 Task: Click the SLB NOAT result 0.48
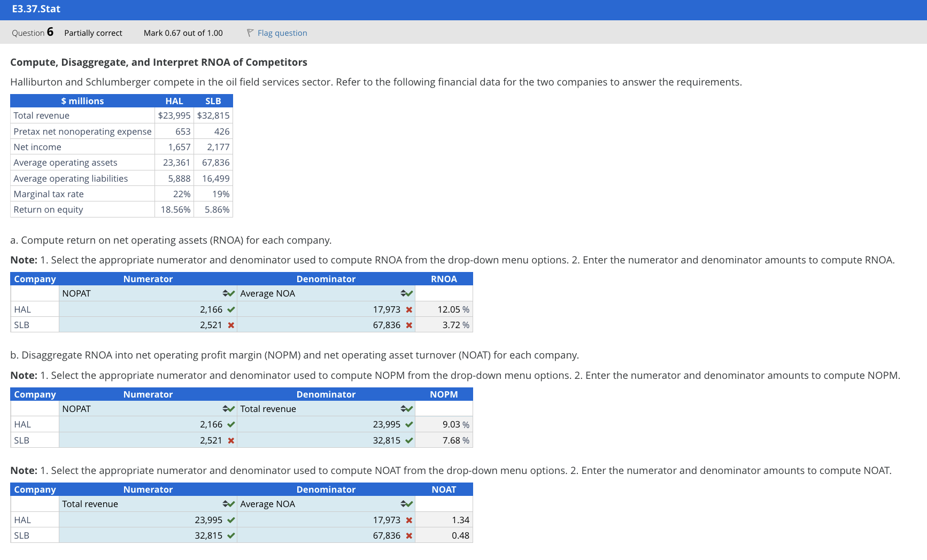click(444, 535)
